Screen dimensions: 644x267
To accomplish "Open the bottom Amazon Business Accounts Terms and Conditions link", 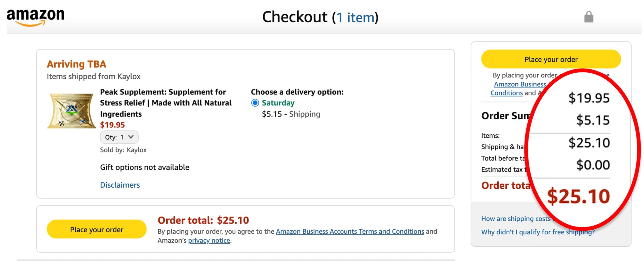I will click(350, 231).
